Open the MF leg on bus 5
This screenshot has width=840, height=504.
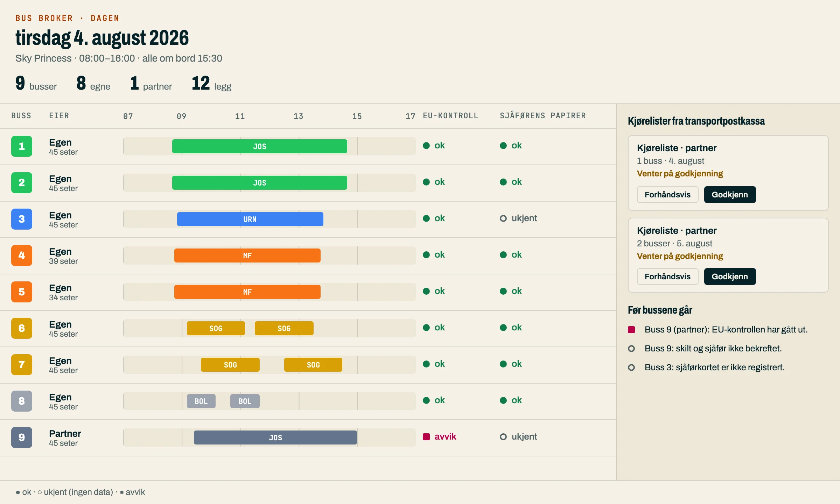pyautogui.click(x=247, y=292)
